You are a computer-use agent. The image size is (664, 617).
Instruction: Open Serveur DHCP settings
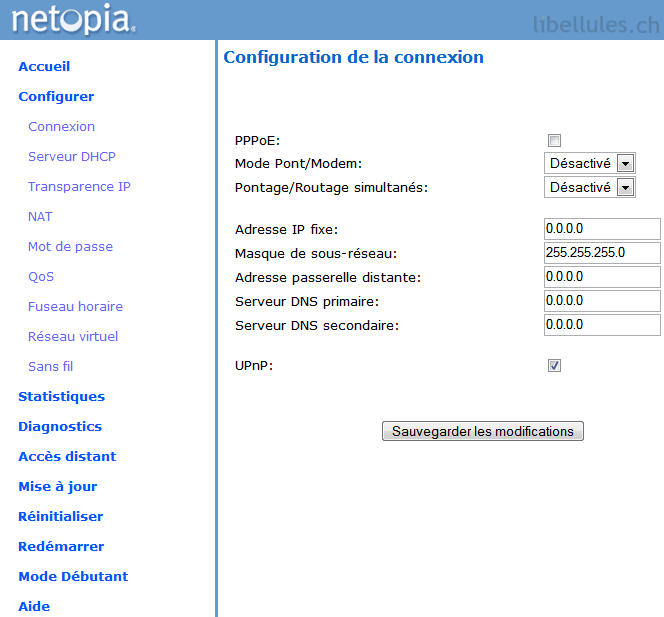click(72, 157)
